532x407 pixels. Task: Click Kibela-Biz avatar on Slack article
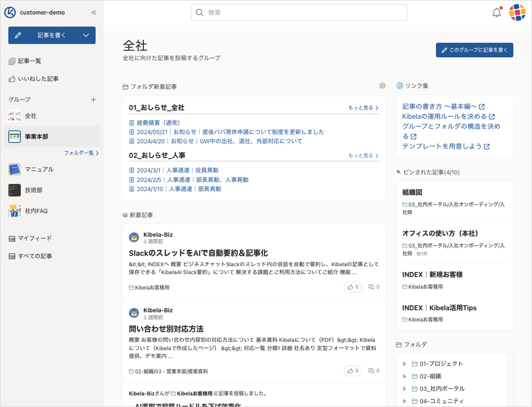(x=134, y=238)
